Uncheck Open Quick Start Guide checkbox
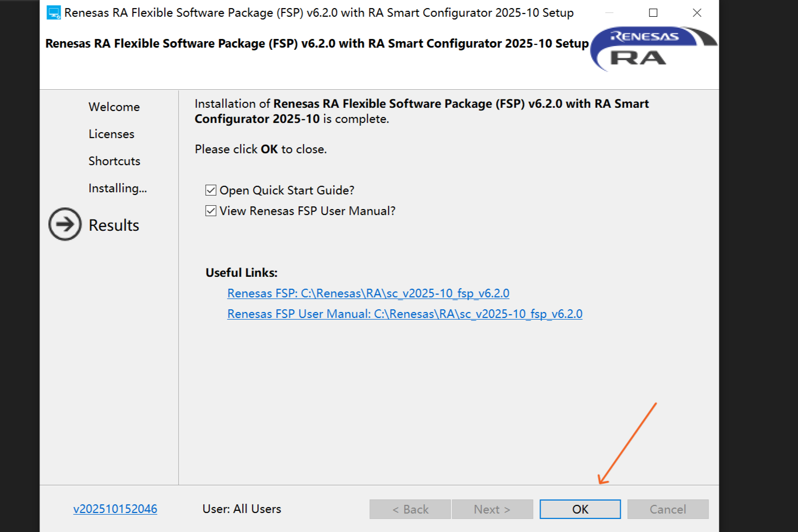The height and width of the screenshot is (532, 798). tap(211, 190)
